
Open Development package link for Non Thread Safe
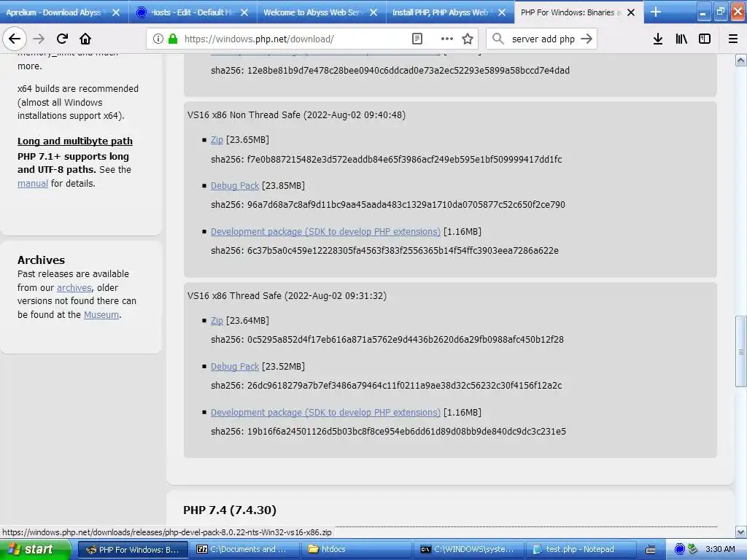(325, 231)
